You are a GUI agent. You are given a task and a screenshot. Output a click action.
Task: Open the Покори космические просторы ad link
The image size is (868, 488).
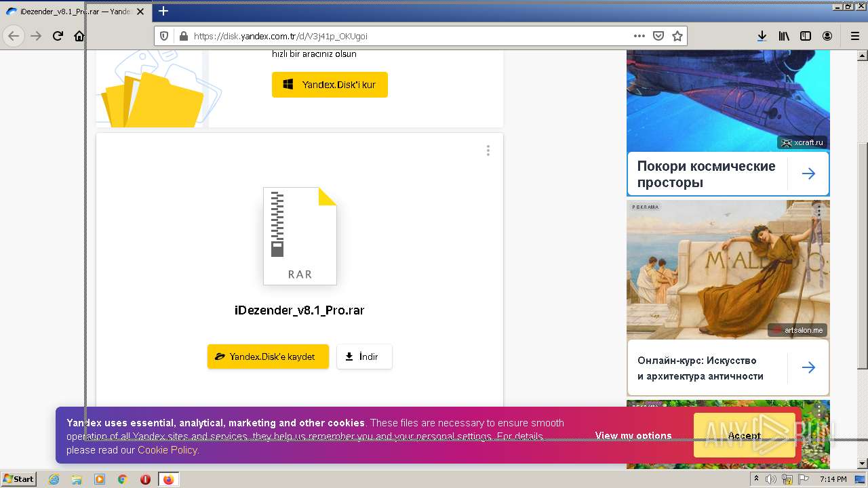706,174
